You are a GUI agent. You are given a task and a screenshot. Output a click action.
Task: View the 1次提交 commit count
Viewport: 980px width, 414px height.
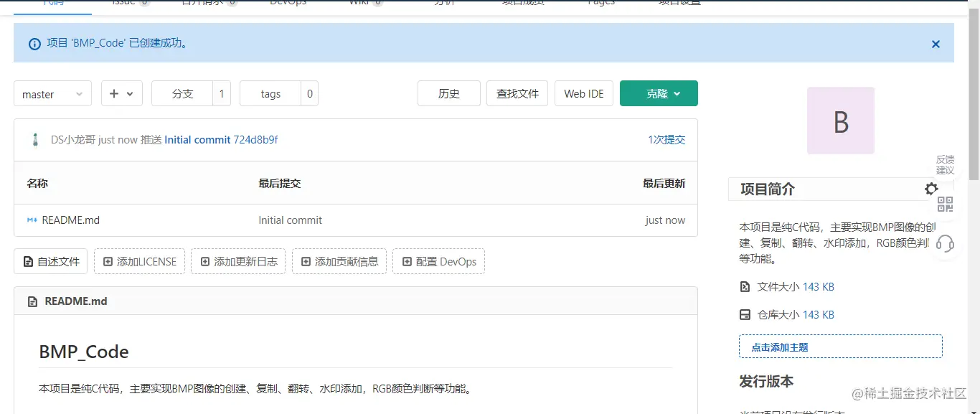tap(666, 140)
